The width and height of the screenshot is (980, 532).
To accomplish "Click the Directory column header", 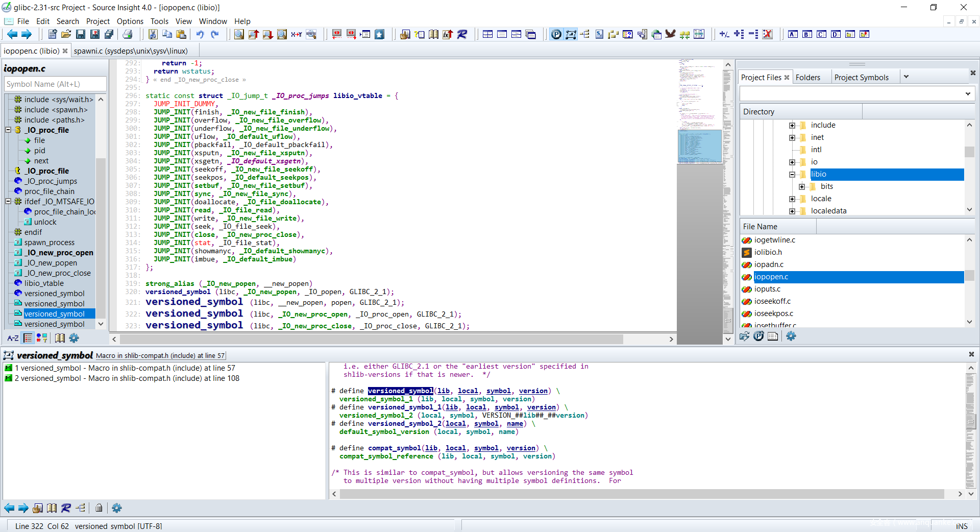I will (801, 112).
